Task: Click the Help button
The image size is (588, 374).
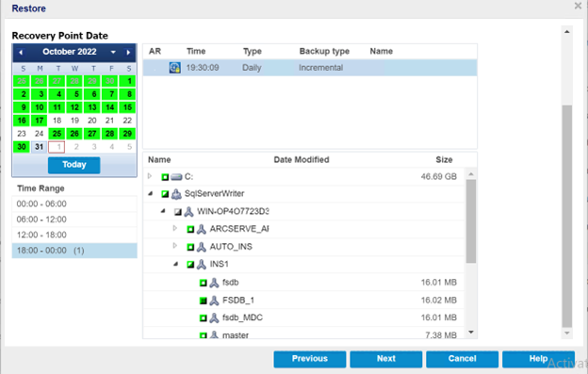Action: tap(538, 359)
